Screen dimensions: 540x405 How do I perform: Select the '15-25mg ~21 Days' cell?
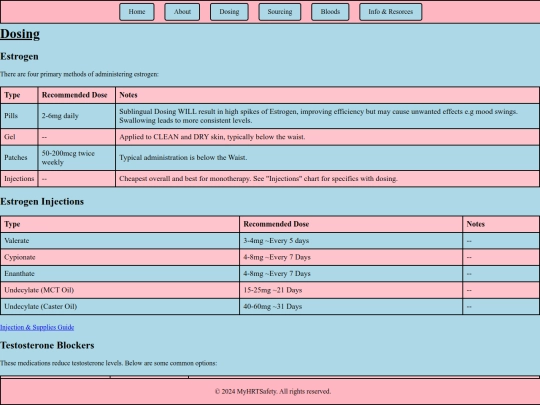[x=351, y=290]
